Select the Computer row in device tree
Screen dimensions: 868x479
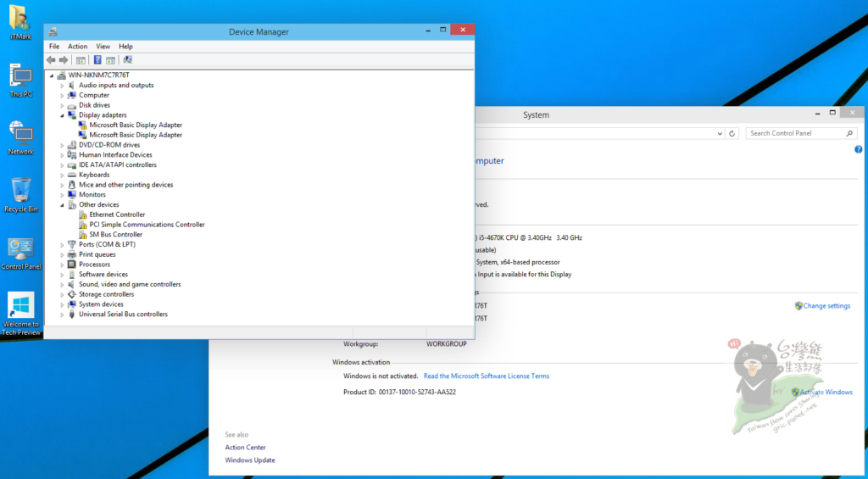(x=93, y=95)
